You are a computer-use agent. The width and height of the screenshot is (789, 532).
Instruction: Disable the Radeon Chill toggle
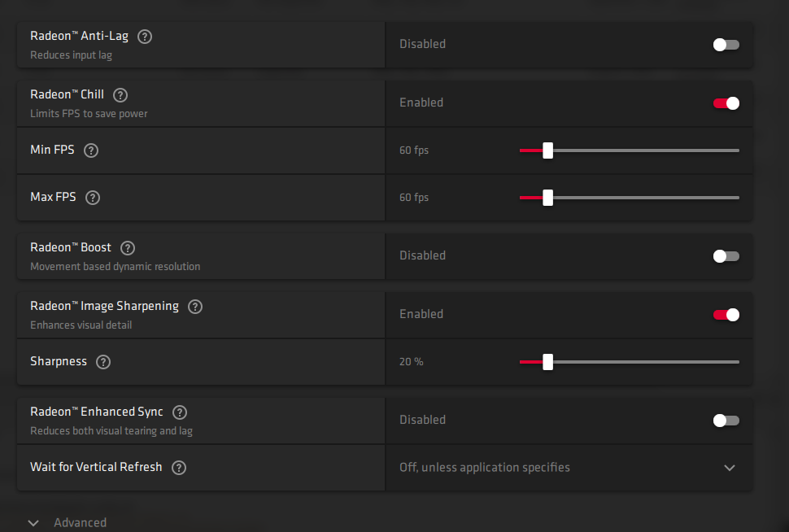click(726, 103)
